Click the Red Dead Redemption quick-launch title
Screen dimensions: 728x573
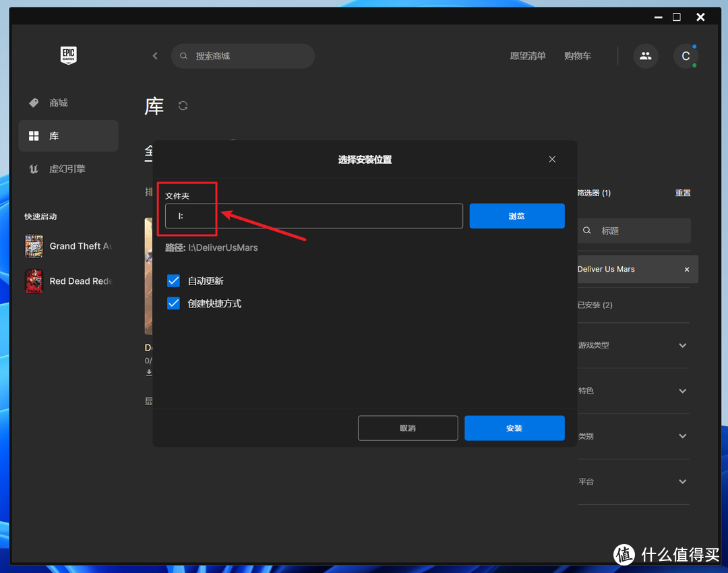[x=81, y=281]
